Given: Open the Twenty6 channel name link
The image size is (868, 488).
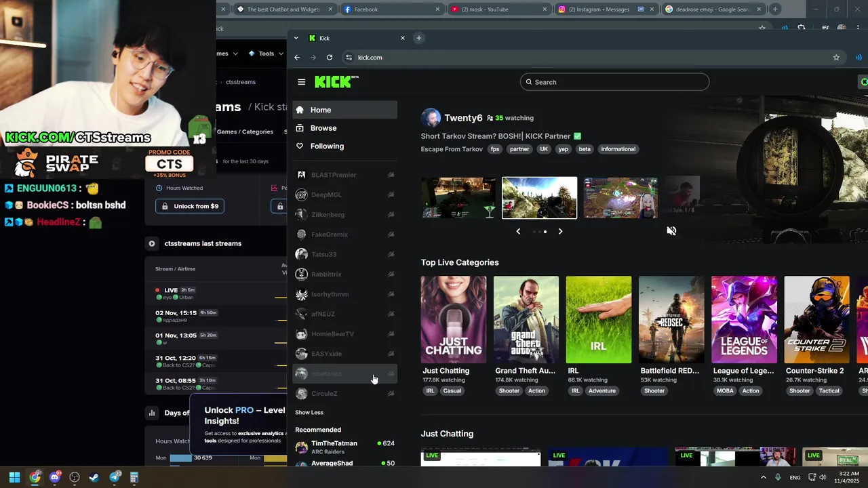Looking at the screenshot, I should coord(463,118).
